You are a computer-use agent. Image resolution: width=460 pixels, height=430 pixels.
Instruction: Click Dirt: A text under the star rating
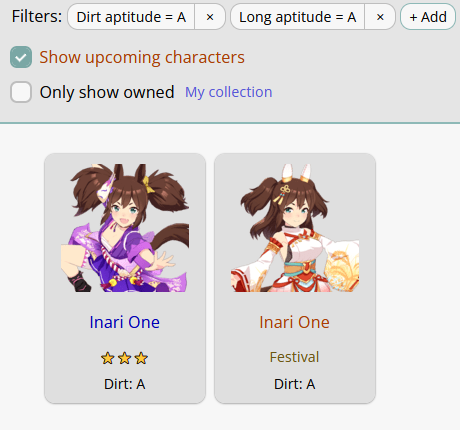(x=125, y=384)
